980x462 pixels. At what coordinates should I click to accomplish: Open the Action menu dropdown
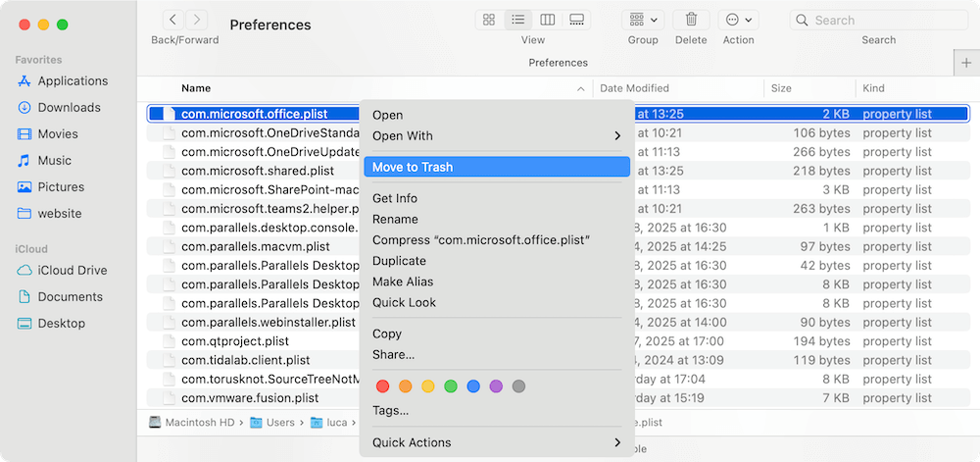[739, 20]
